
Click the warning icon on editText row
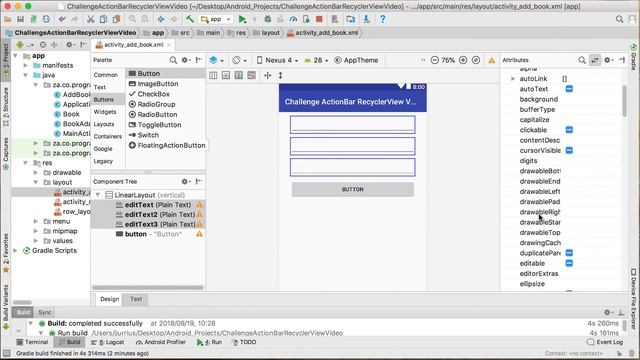(200, 205)
